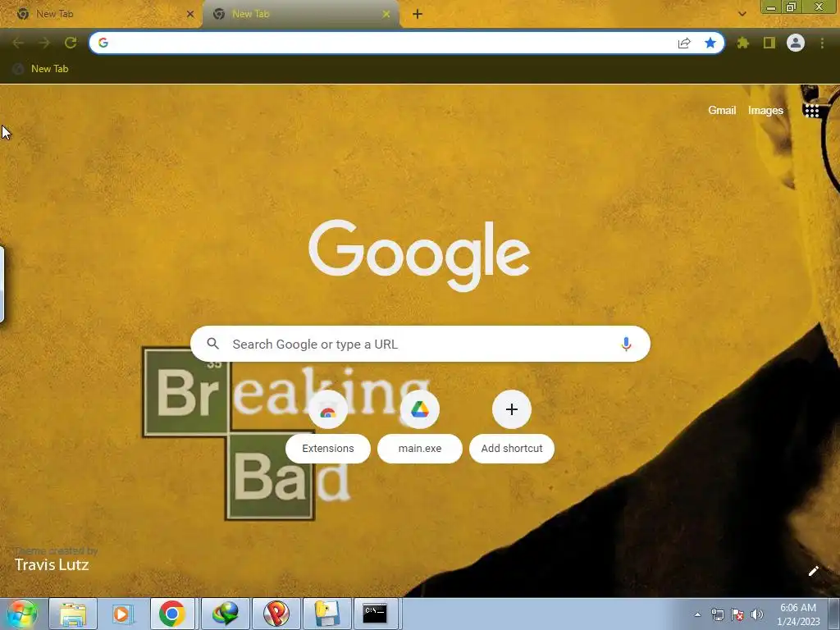Click the main.exe shortcut label
The width and height of the screenshot is (840, 630).
420,449
